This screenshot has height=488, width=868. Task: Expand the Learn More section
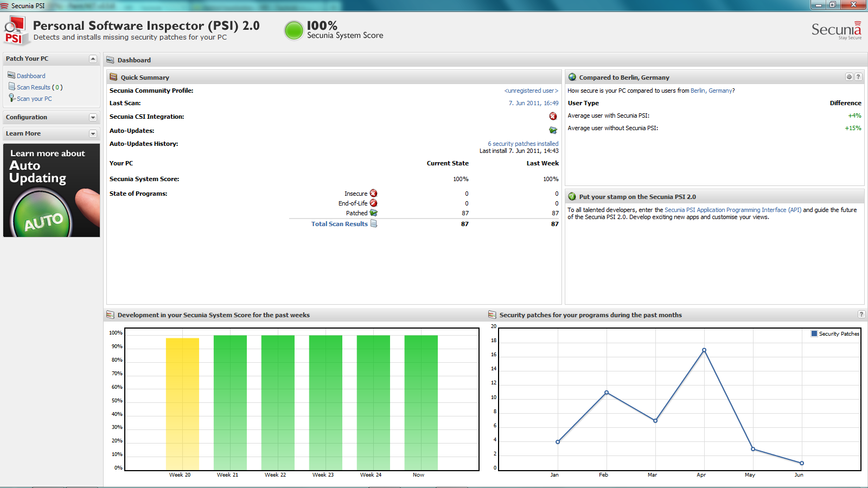pos(93,133)
